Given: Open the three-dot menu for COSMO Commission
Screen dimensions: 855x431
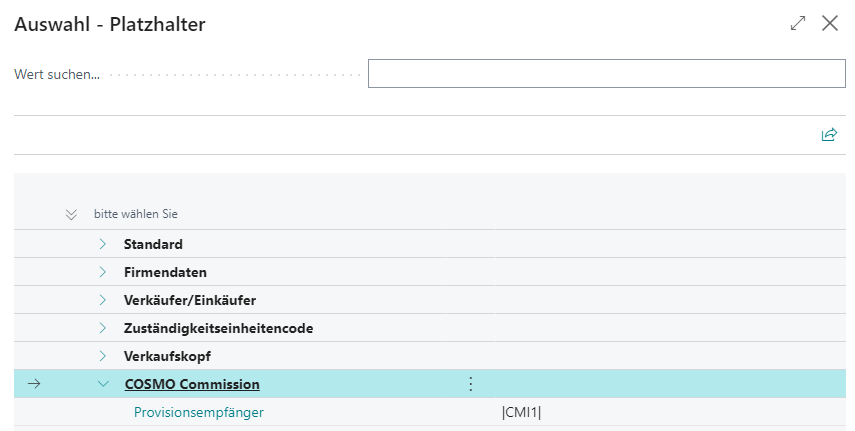Looking at the screenshot, I should [471, 384].
